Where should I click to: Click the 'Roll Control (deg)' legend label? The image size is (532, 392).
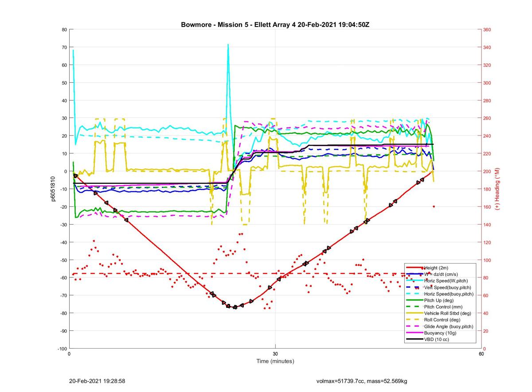(x=442, y=320)
